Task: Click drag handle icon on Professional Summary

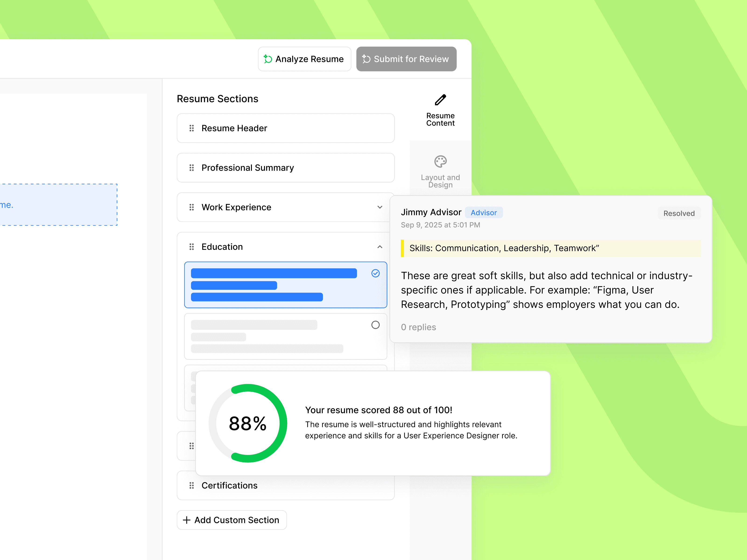Action: (x=191, y=168)
